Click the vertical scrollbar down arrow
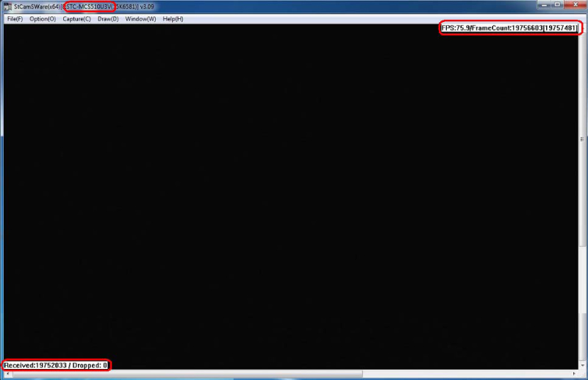Viewport: 588px width, 380px height. pos(582,365)
